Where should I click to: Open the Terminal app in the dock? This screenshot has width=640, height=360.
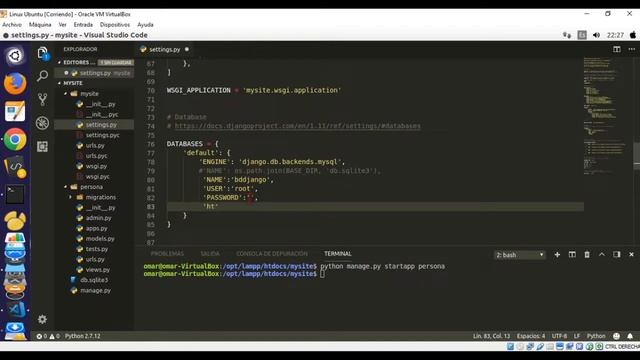click(x=15, y=195)
